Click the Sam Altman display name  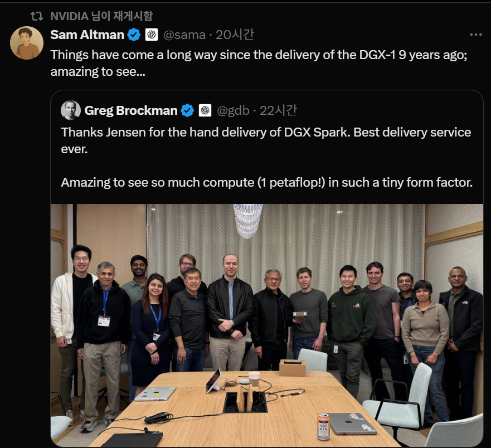87,35
